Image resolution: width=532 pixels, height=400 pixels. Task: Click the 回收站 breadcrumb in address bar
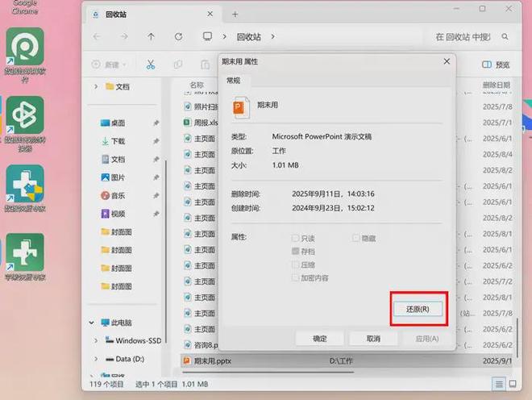249,36
